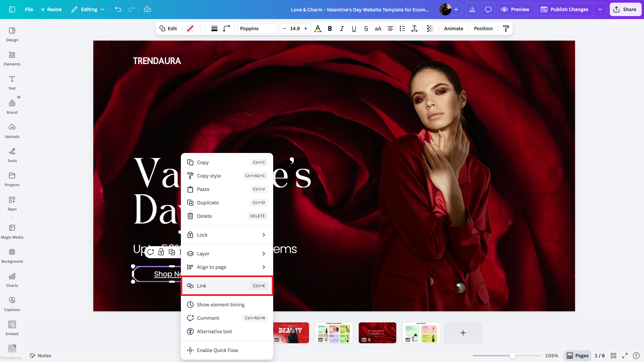Open the Uploads panel

[12, 131]
